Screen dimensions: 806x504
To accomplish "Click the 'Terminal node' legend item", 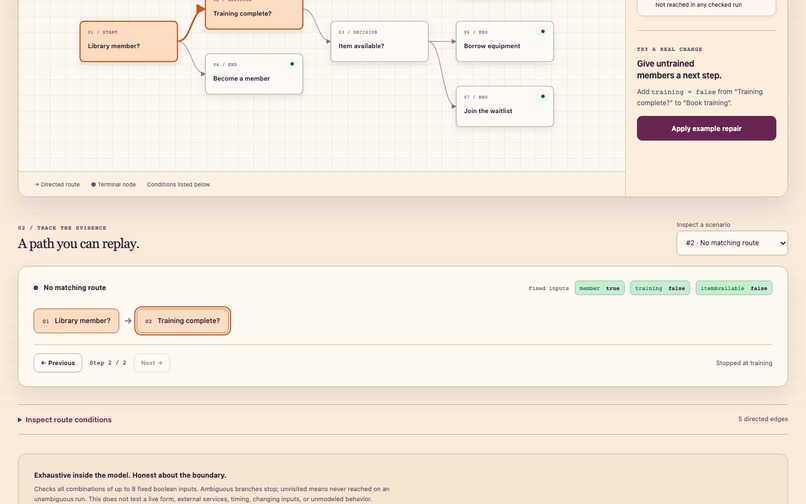I will pyautogui.click(x=114, y=184).
